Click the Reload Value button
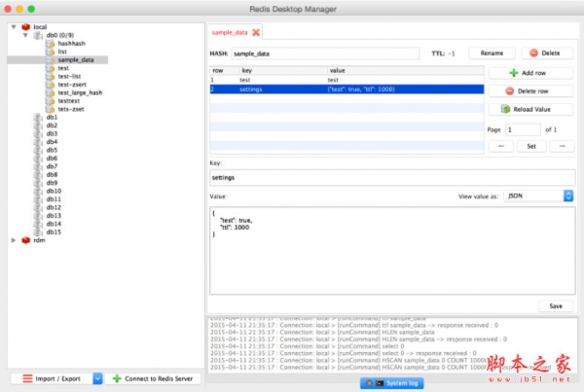This screenshot has height=392, width=584. [x=530, y=109]
